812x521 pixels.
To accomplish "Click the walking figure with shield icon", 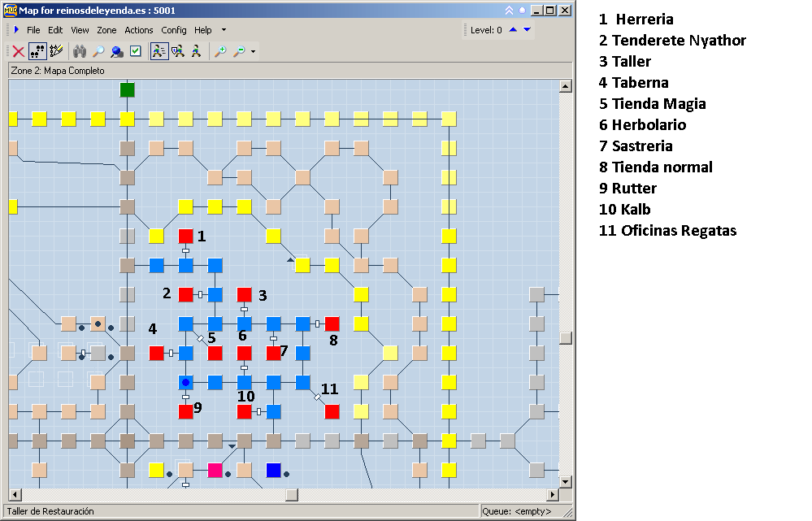I will tap(178, 51).
